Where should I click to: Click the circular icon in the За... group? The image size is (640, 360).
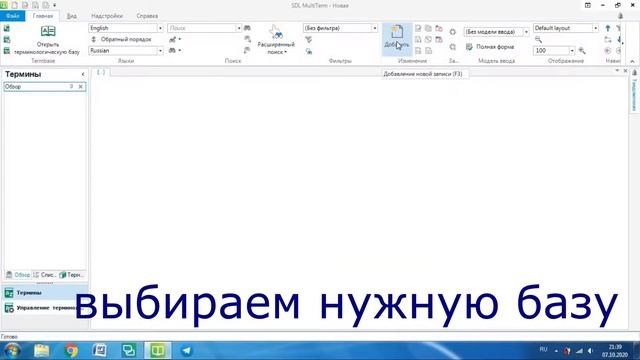tap(453, 32)
